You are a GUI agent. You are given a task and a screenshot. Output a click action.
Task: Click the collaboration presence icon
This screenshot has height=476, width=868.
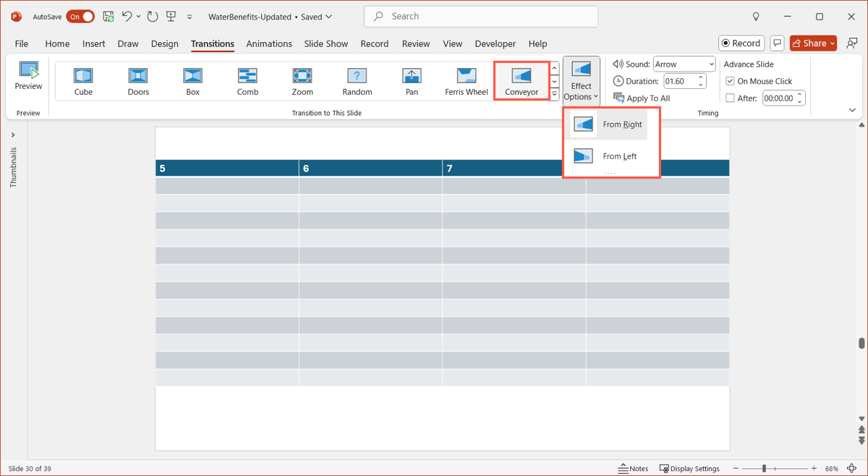pyautogui.click(x=851, y=43)
